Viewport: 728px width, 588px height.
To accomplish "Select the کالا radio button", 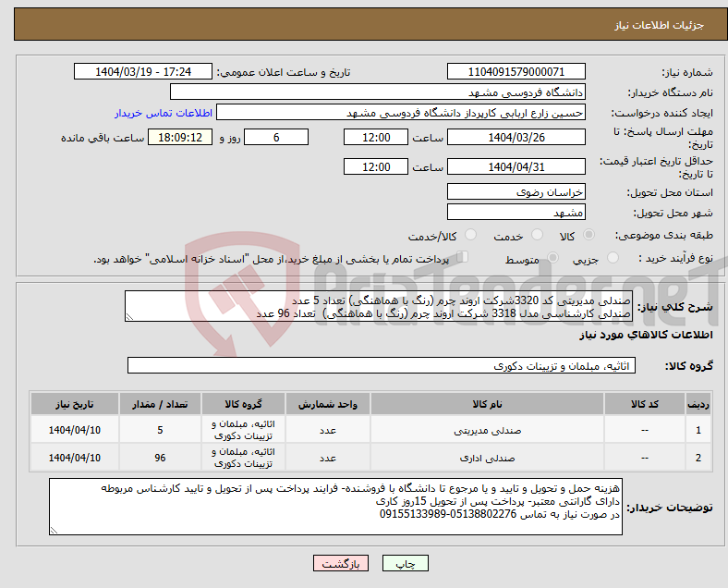I will tap(588, 235).
